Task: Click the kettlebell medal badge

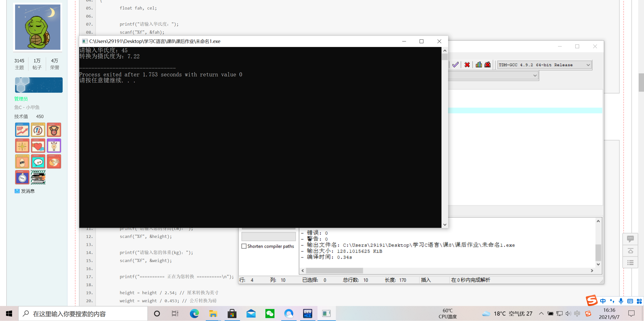Action: click(x=54, y=130)
